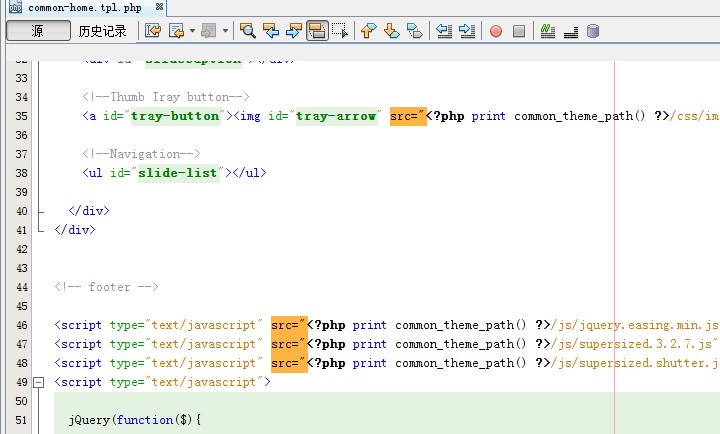The width and height of the screenshot is (720, 434).
Task: Go to next bookmark icon
Action: coord(392,31)
